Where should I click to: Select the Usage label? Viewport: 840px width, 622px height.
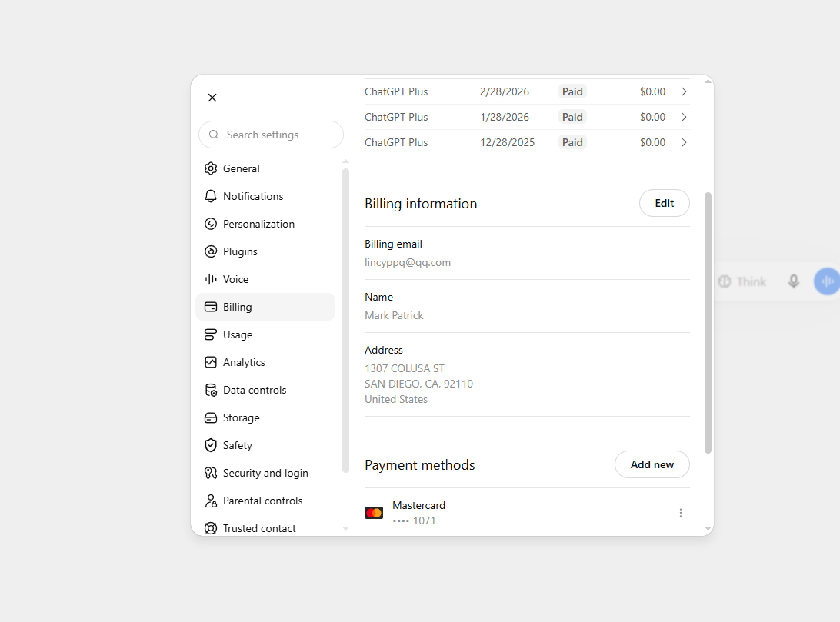pos(238,335)
